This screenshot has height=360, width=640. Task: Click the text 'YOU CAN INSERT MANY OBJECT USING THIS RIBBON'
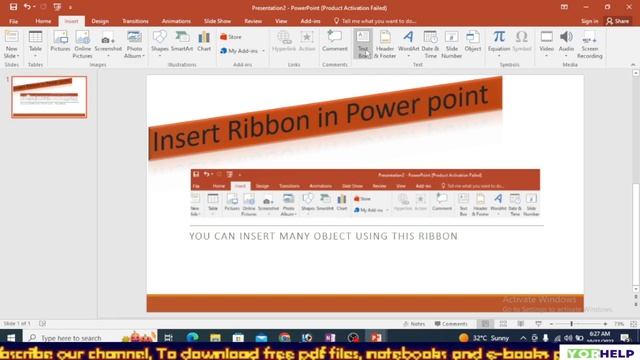point(323,236)
